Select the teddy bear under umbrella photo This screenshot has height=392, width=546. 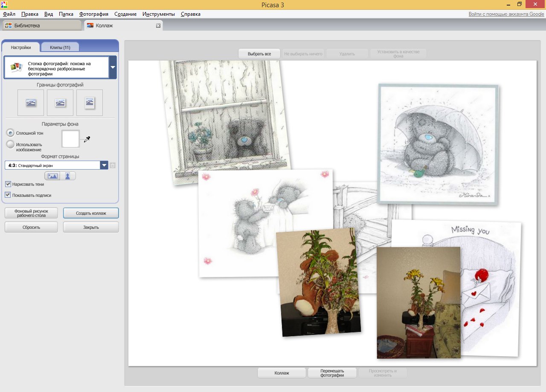point(439,144)
